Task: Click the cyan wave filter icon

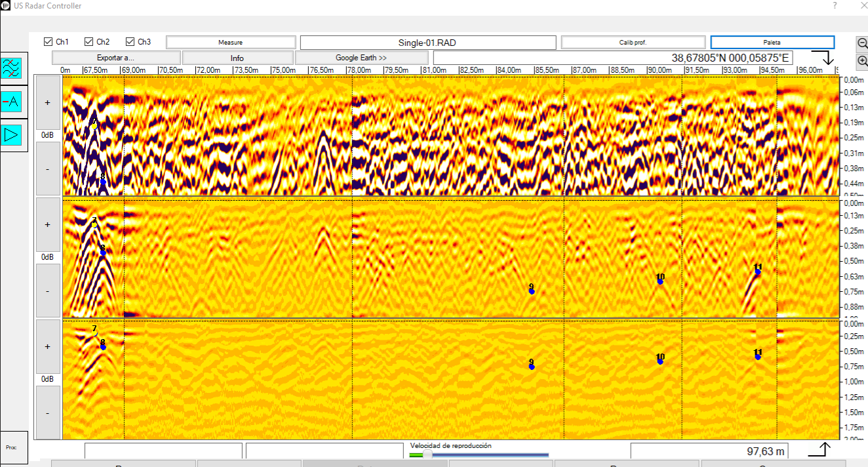Action: 11,68
